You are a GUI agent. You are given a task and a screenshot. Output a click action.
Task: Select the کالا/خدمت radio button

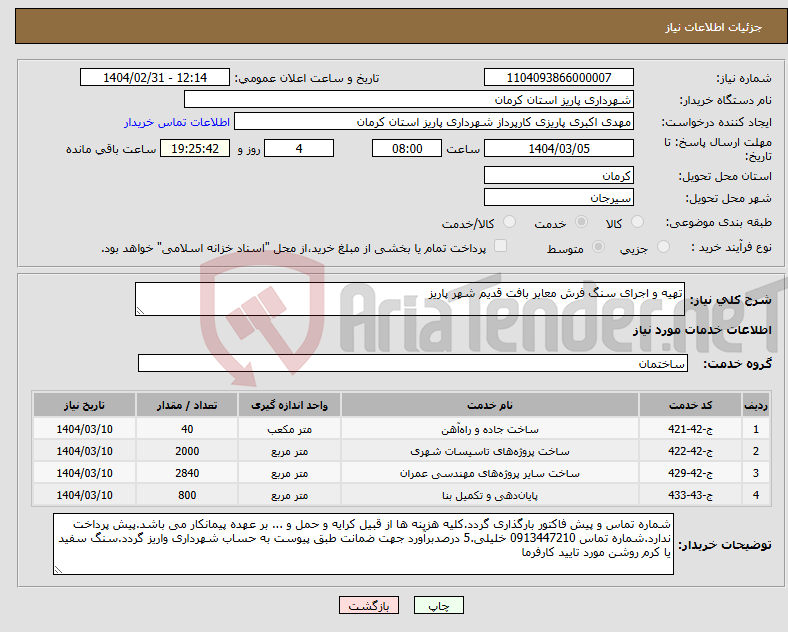510,222
